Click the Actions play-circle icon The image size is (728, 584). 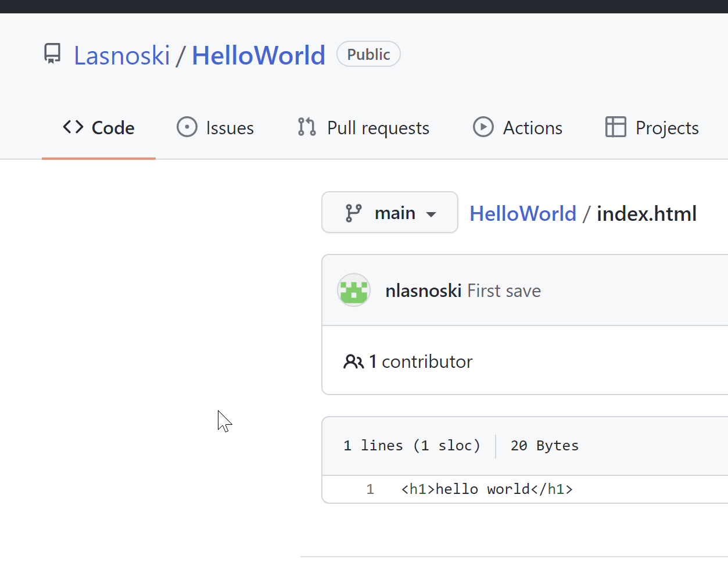(x=483, y=127)
